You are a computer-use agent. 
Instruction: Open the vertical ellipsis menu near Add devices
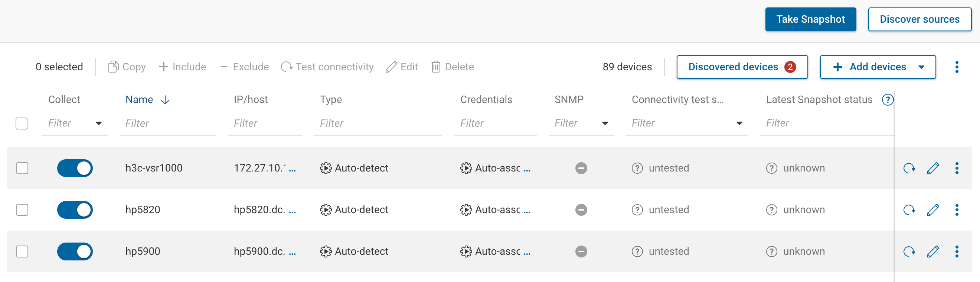957,67
